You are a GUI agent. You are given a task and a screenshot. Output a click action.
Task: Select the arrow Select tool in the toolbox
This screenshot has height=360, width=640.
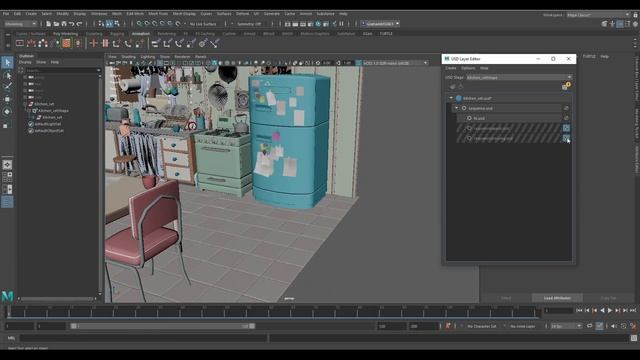7,62
